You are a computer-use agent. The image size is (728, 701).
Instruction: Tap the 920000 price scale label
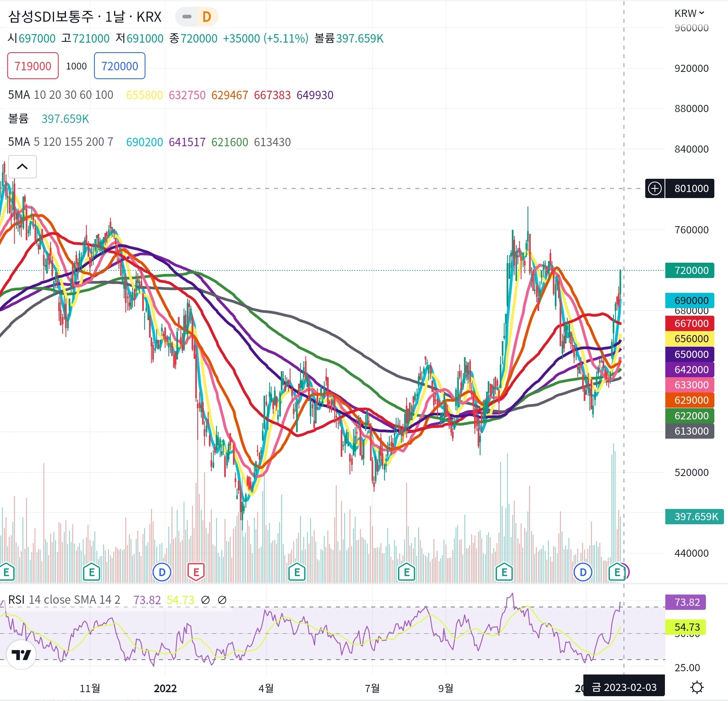691,68
